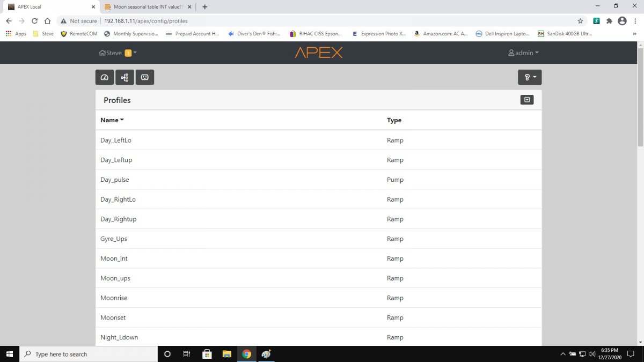Open Chrome extensions puzzle icon
This screenshot has width=644, height=362.
[x=609, y=21]
